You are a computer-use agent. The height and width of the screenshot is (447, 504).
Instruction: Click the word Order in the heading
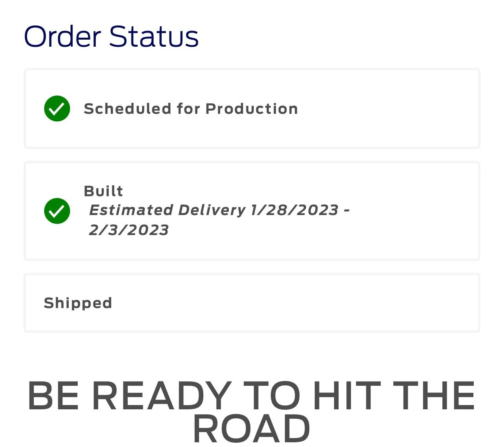(63, 36)
